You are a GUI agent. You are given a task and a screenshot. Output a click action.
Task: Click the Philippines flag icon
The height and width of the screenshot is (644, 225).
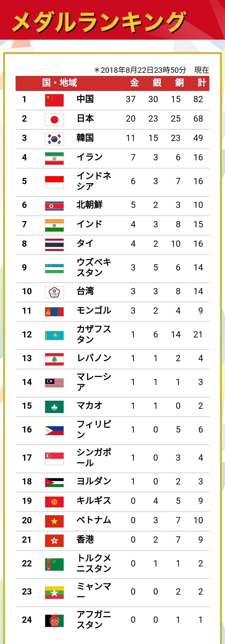click(54, 430)
